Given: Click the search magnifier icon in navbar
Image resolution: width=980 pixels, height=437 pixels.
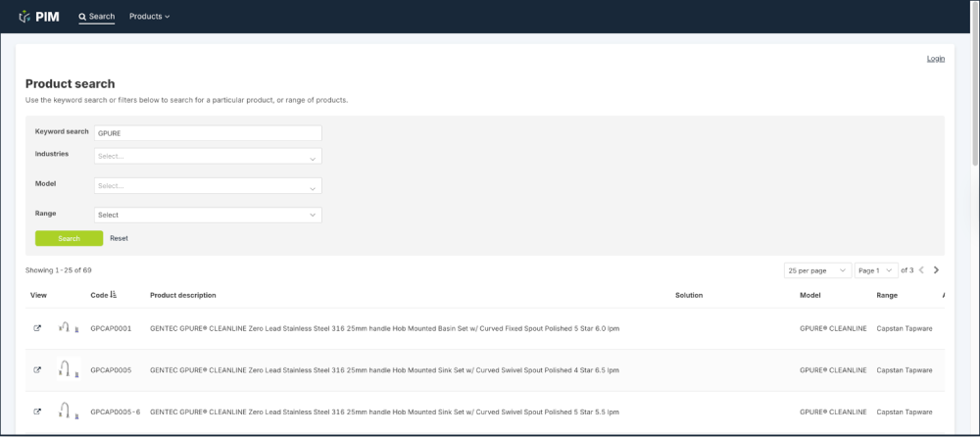Looking at the screenshot, I should pyautogui.click(x=82, y=17).
